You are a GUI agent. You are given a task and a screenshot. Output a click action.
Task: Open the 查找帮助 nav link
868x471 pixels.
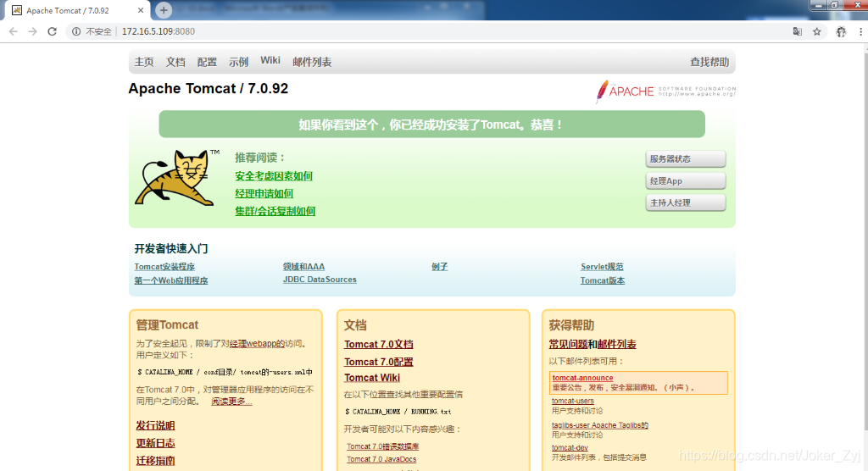(x=709, y=62)
